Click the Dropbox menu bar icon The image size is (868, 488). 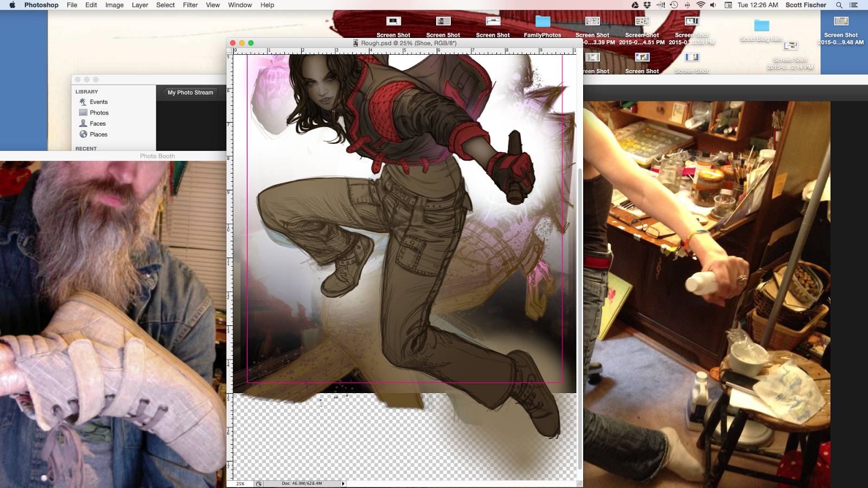647,5
